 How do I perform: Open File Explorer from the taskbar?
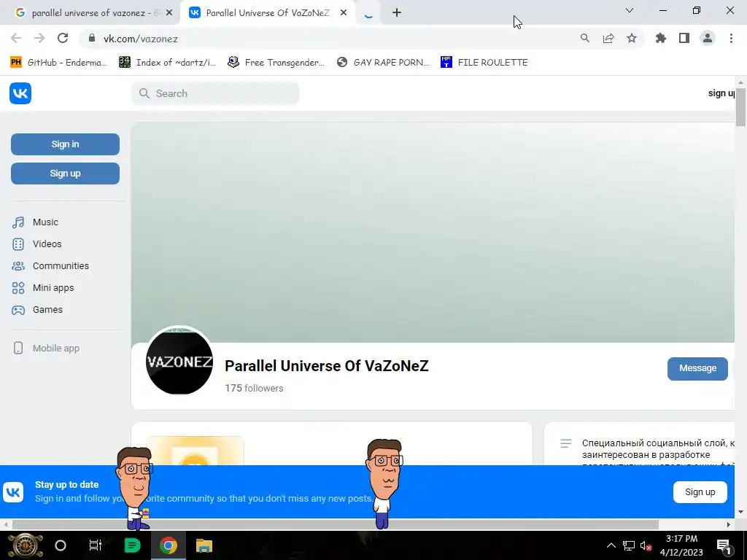(x=204, y=545)
